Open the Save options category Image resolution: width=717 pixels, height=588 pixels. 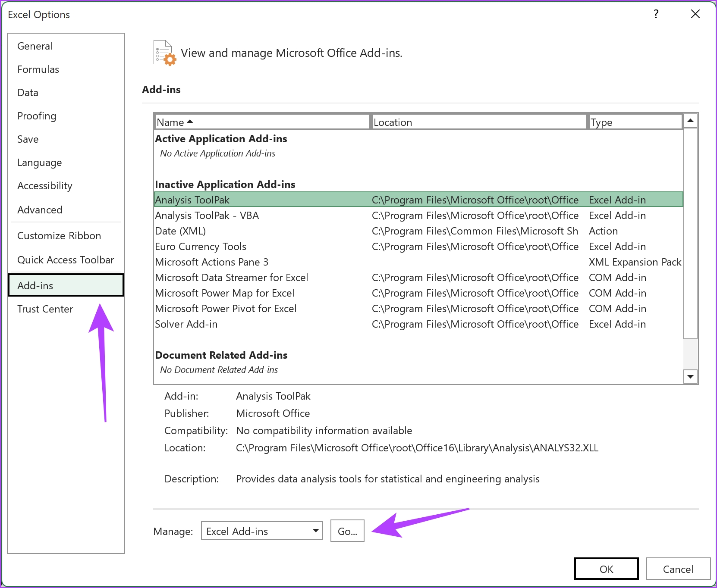click(66, 139)
